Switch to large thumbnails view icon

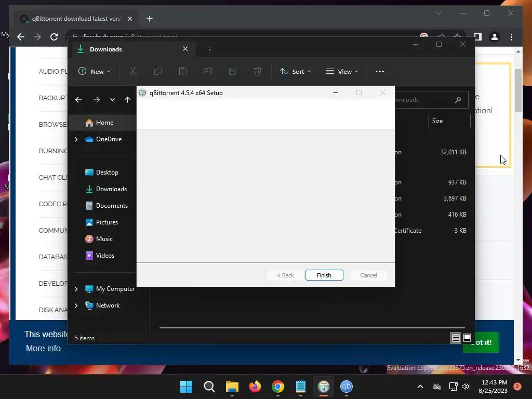(467, 338)
